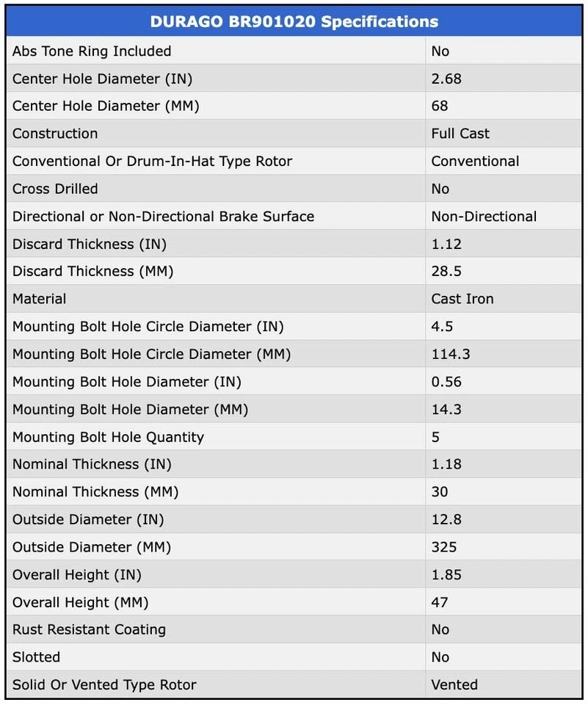Select the Discard Thickness (IN) value 1.12
Image resolution: width=588 pixels, height=705 pixels.
tap(446, 244)
